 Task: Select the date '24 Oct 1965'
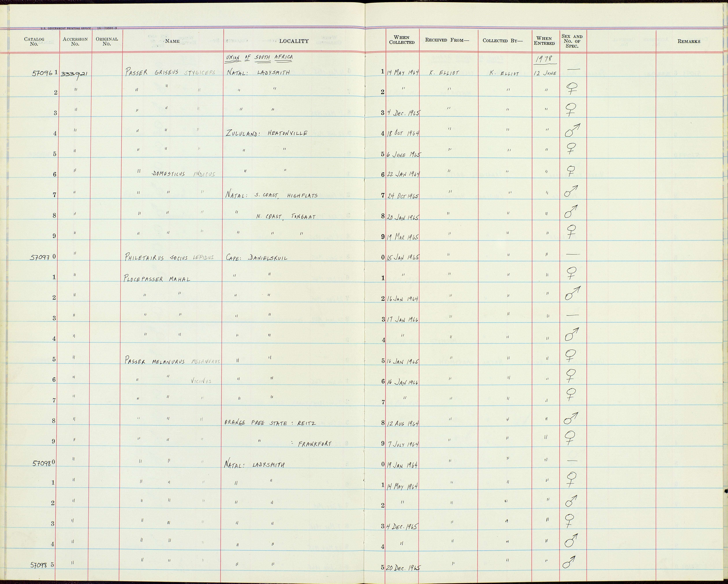[x=403, y=196]
